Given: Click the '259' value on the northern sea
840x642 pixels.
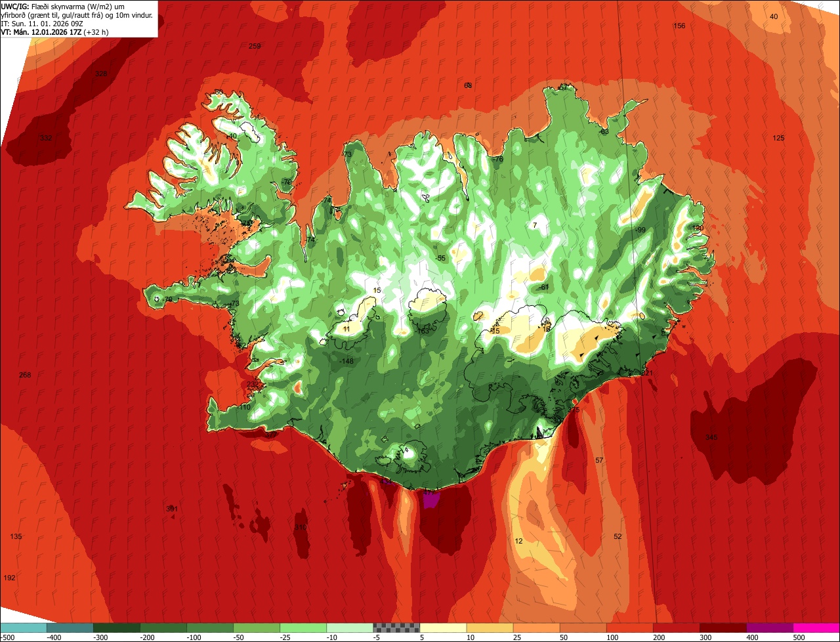Looking at the screenshot, I should tap(255, 46).
